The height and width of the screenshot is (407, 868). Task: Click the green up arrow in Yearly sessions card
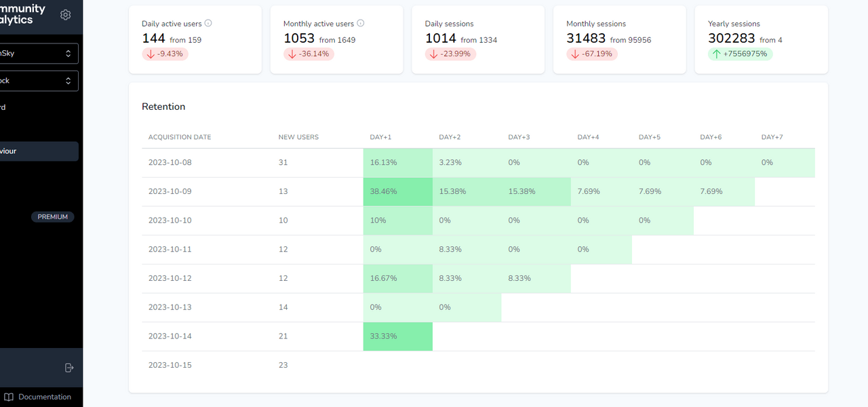[x=717, y=54]
